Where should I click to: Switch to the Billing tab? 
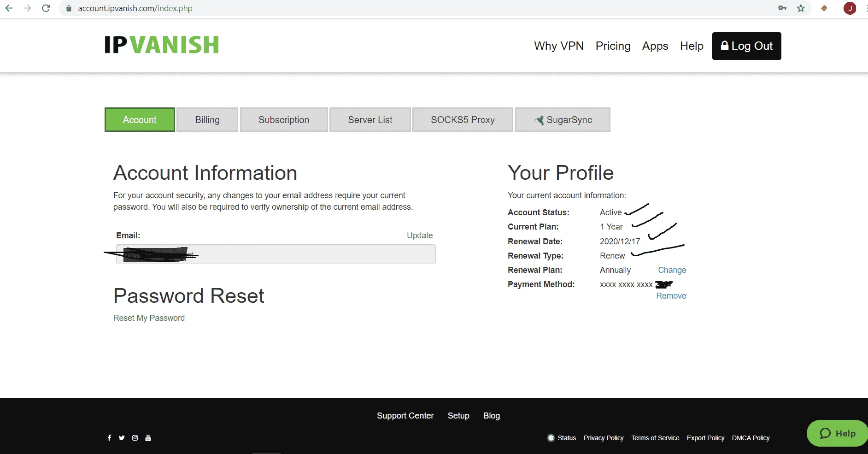click(207, 120)
